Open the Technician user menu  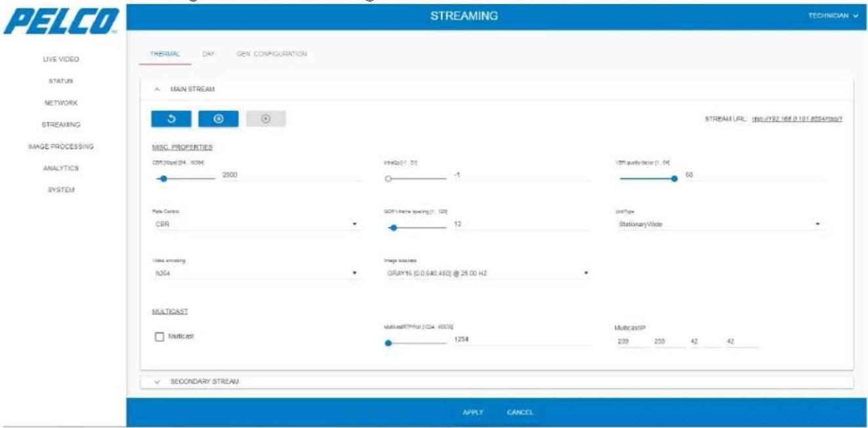[833, 16]
